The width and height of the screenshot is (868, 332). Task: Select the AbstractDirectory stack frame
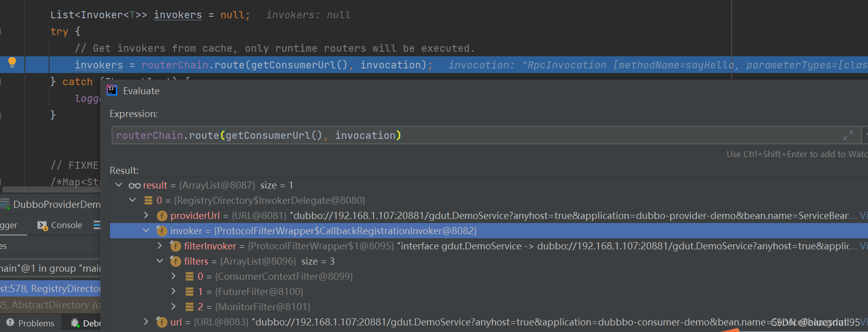click(x=50, y=305)
